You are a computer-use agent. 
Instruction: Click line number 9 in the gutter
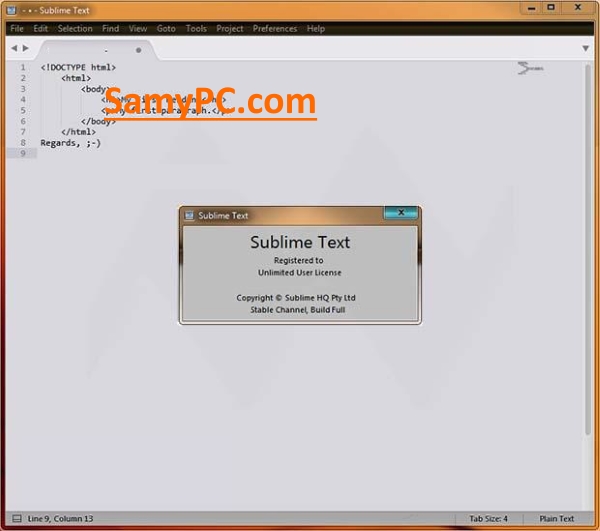point(23,153)
